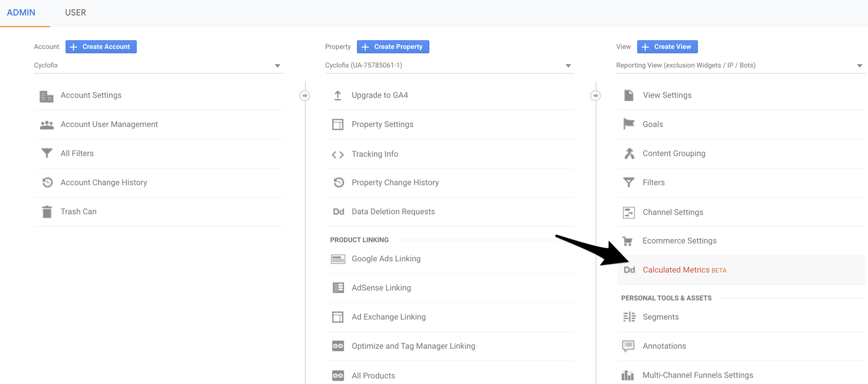This screenshot has width=868, height=384.
Task: Click the All Products link icon
Action: (x=338, y=376)
